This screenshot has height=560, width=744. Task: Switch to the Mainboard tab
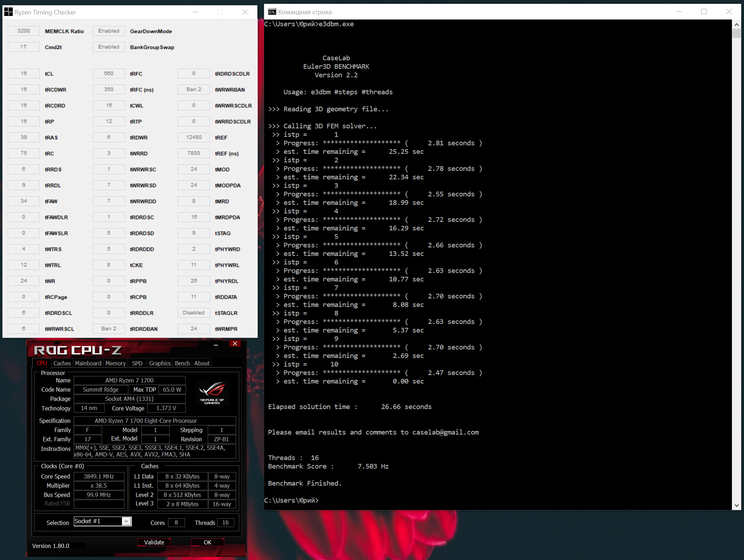pyautogui.click(x=88, y=363)
